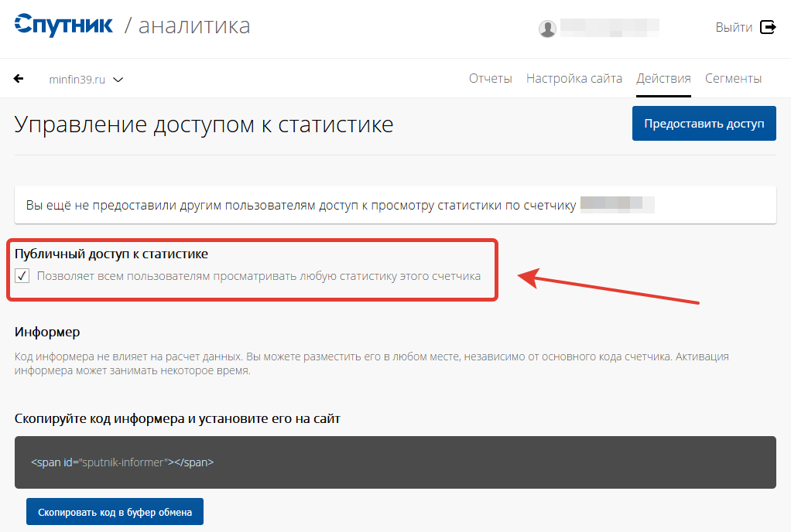Click the 'Публичный доступ к статистике' heading

(x=111, y=253)
